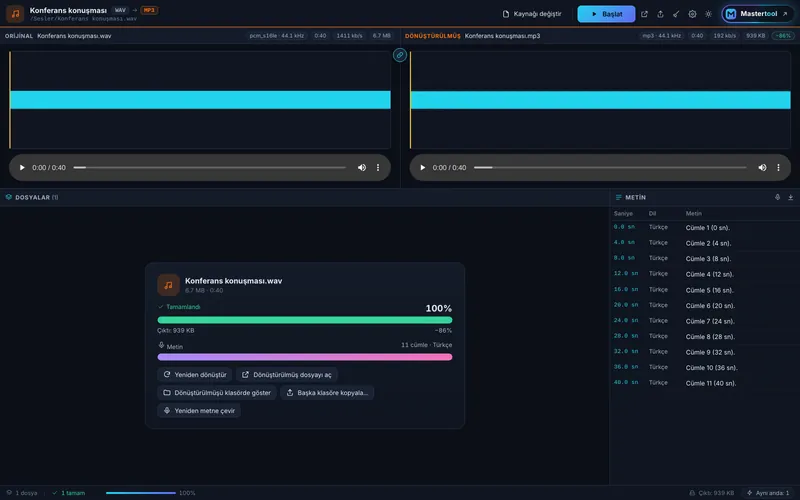The height and width of the screenshot is (500, 800).
Task: Click the Başlat start button
Action: click(606, 14)
